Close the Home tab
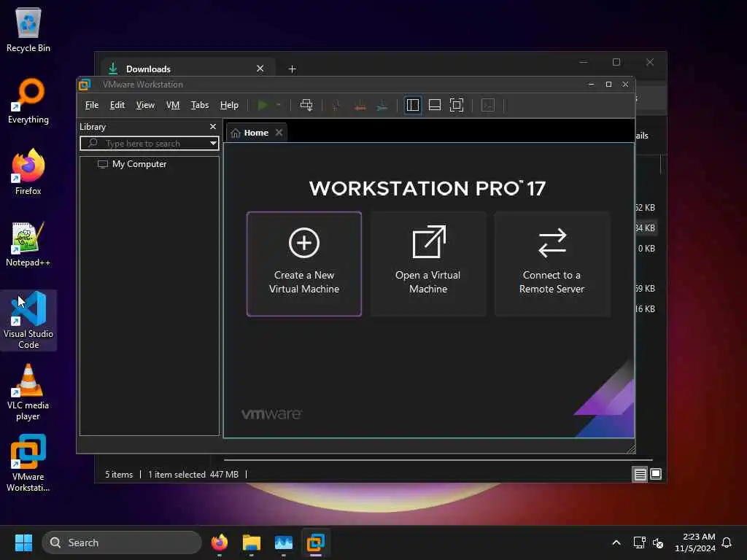The width and height of the screenshot is (747, 560). coord(279,133)
